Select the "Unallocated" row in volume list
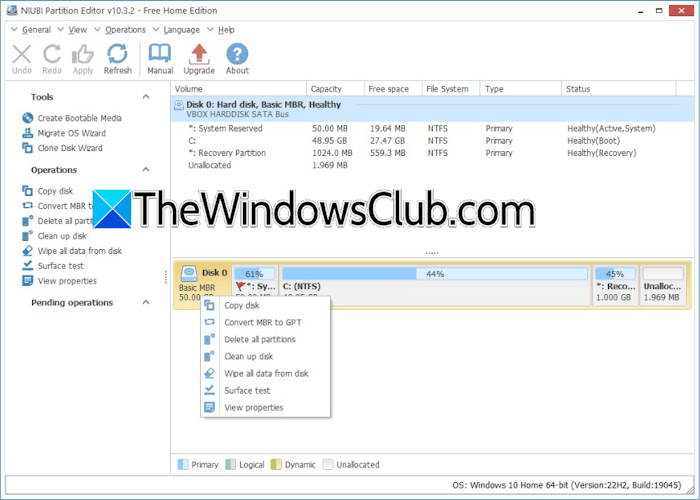 click(x=432, y=165)
